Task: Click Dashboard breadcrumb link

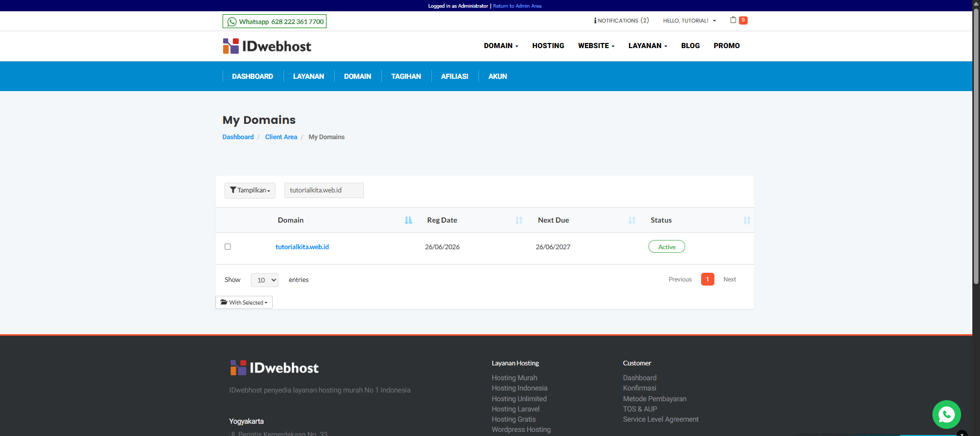Action: click(238, 137)
